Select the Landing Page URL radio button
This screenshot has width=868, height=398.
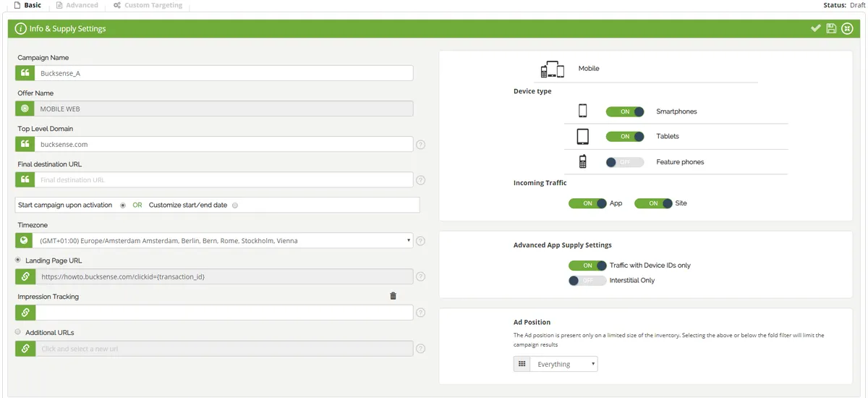(18, 260)
